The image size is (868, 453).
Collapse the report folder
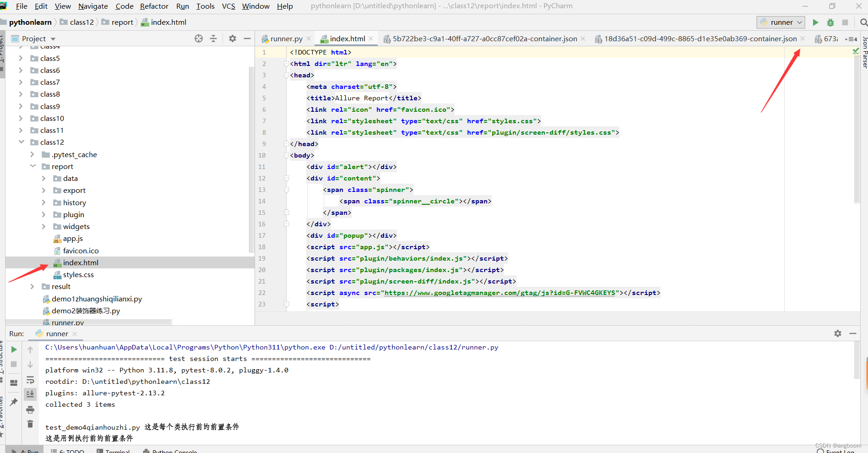pos(33,166)
